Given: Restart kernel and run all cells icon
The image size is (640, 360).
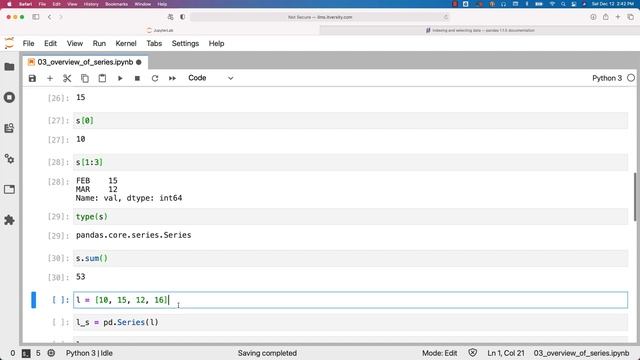Looking at the screenshot, I should pyautogui.click(x=172, y=78).
